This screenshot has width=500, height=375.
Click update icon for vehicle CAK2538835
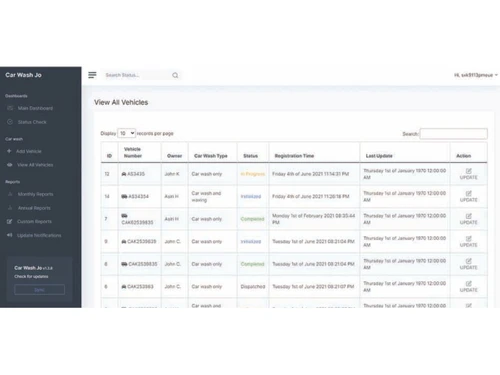(x=468, y=261)
